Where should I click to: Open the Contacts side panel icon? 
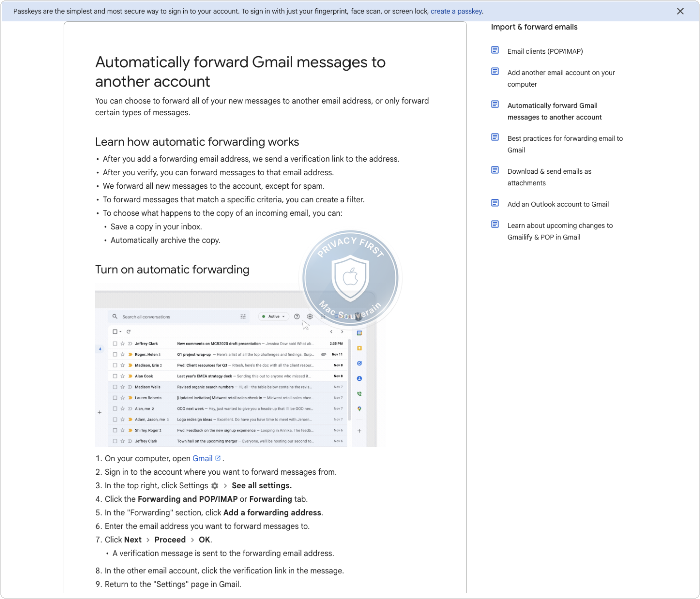(x=359, y=378)
